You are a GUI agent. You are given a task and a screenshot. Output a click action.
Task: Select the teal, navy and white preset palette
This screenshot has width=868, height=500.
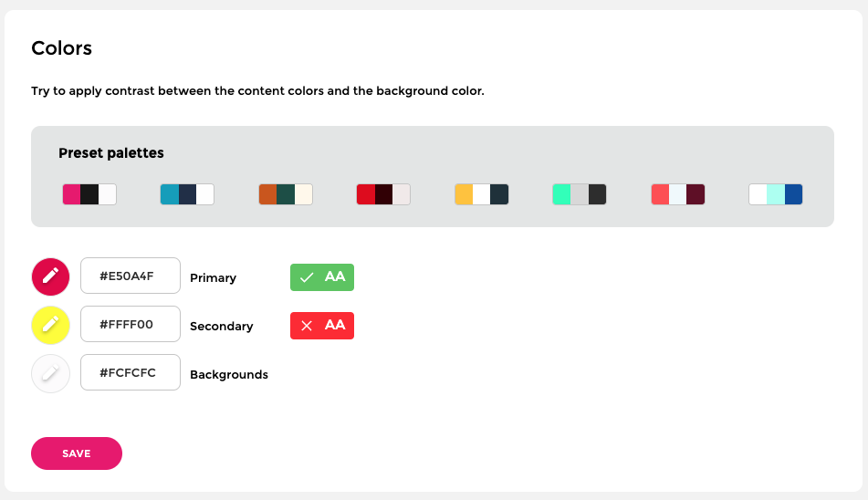187,194
